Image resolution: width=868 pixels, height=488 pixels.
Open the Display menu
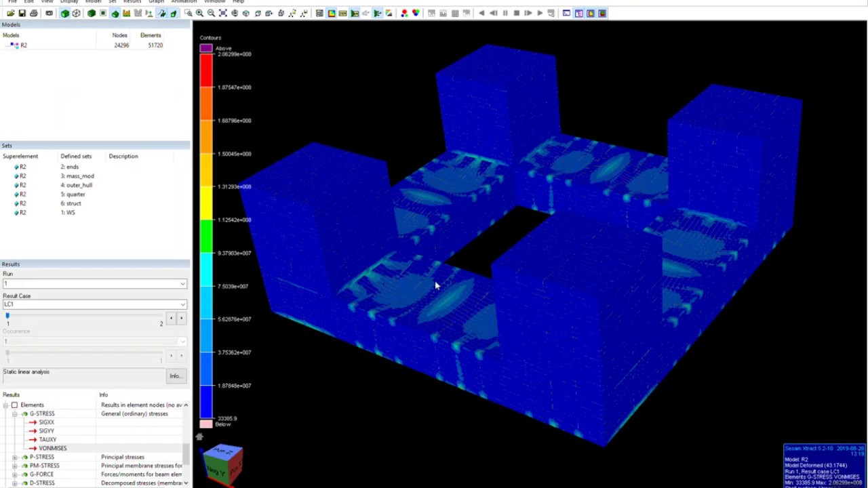(x=69, y=2)
